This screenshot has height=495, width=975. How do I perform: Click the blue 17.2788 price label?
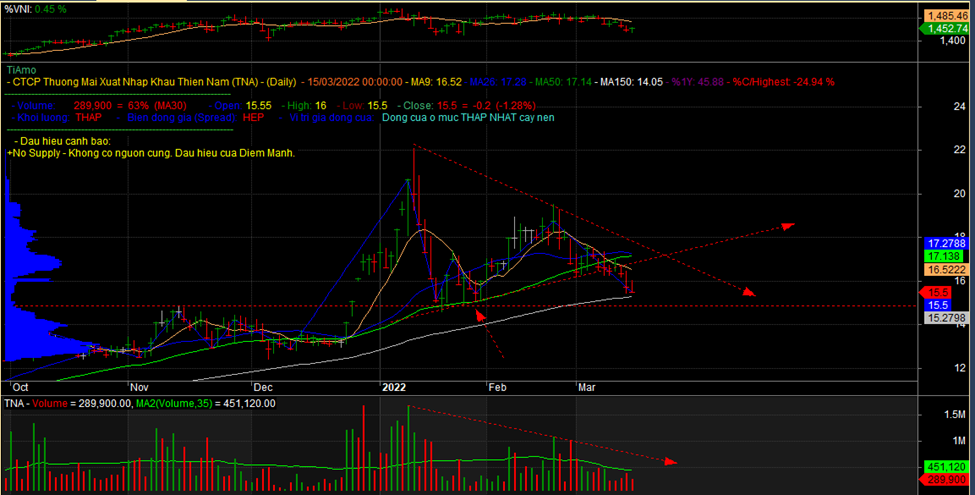coord(944,243)
